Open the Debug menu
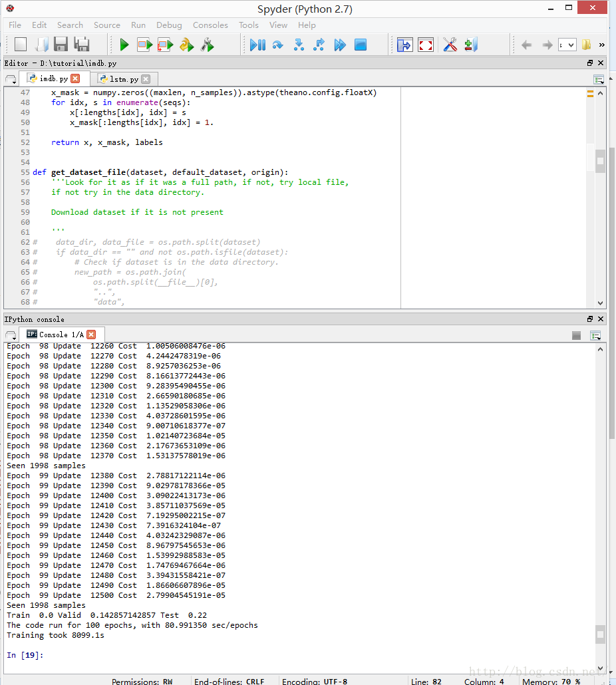Screen dimensions: 616x685 click(x=169, y=25)
